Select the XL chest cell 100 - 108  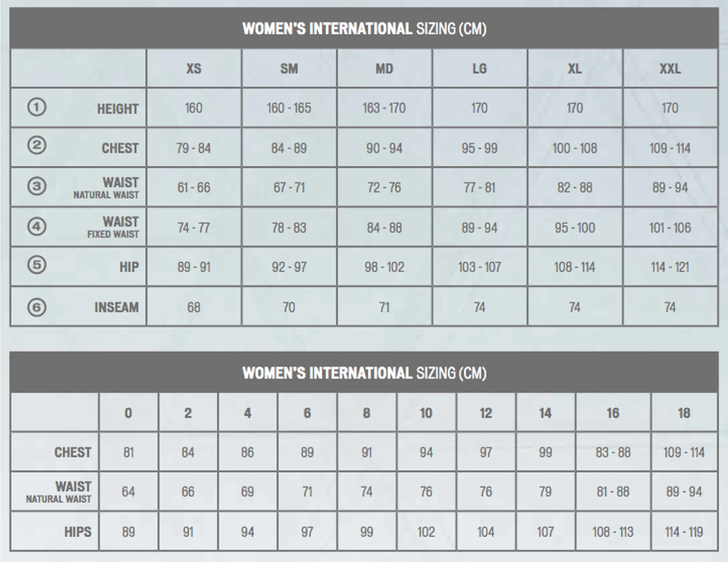574,148
